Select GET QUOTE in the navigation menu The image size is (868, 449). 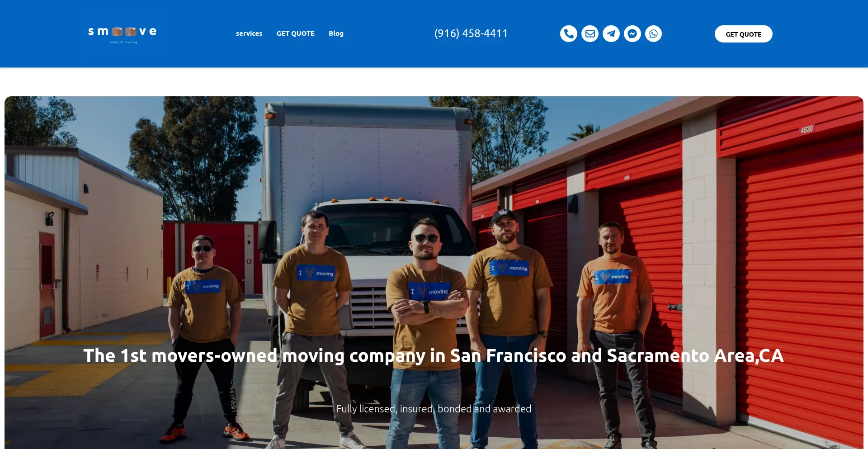pyautogui.click(x=295, y=33)
